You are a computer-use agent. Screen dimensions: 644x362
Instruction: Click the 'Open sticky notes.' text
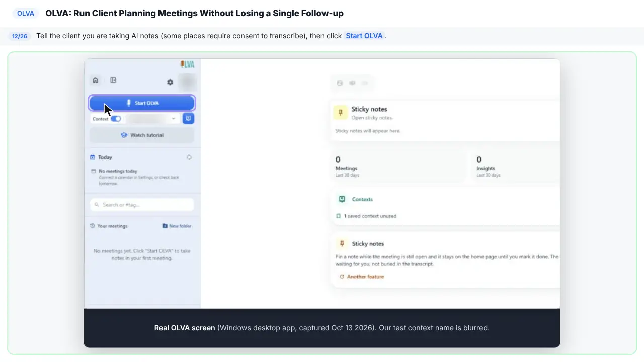pyautogui.click(x=372, y=118)
